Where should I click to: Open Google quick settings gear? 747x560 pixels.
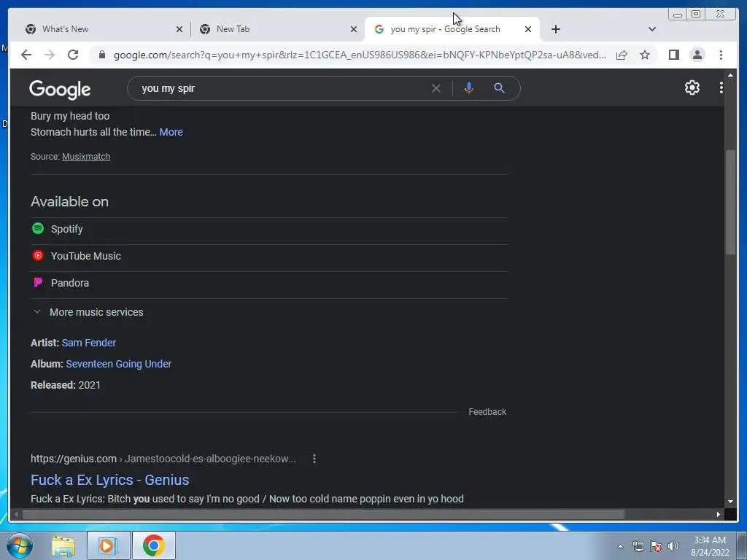(692, 87)
